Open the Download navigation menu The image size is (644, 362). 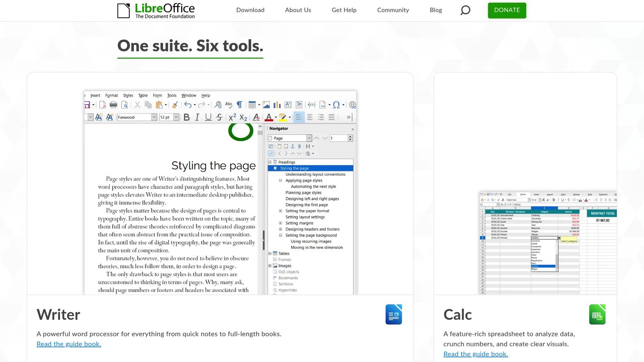click(x=251, y=10)
